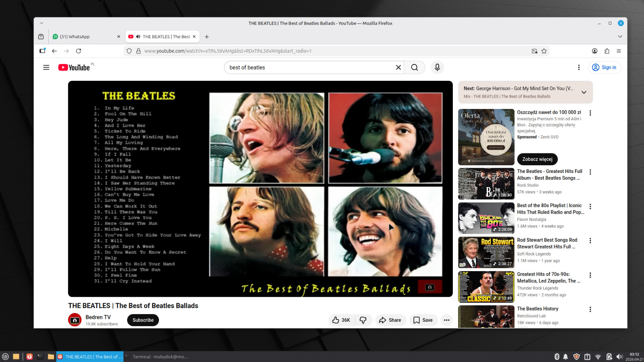Like the Beatles Ballads video
Image resolution: width=644 pixels, height=362 pixels.
(x=341, y=320)
